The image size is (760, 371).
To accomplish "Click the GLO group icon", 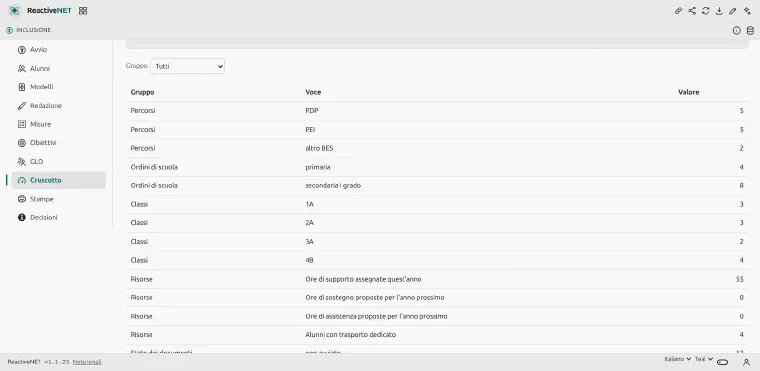I will coord(22,161).
